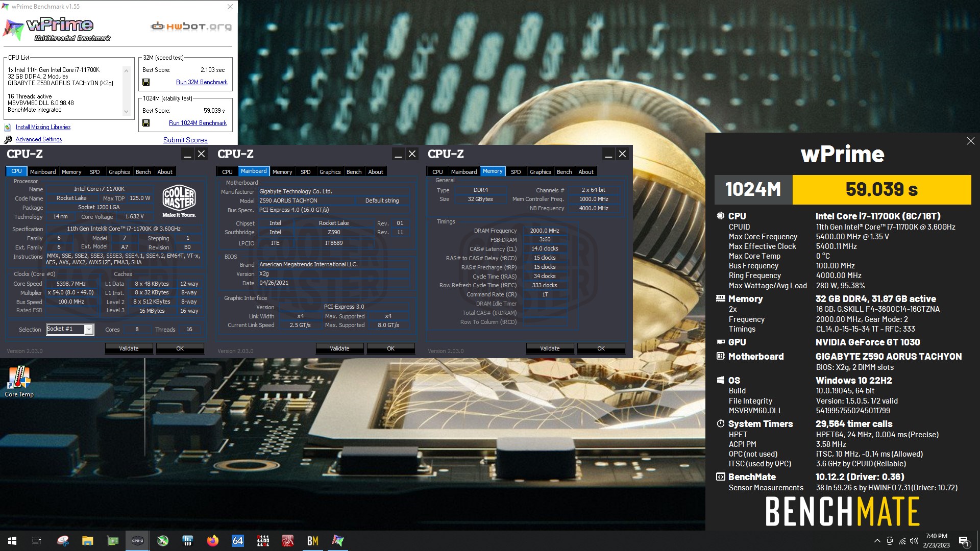Click OK in Mainboard CPU-Z window
The height and width of the screenshot is (551, 980).
pyautogui.click(x=391, y=348)
